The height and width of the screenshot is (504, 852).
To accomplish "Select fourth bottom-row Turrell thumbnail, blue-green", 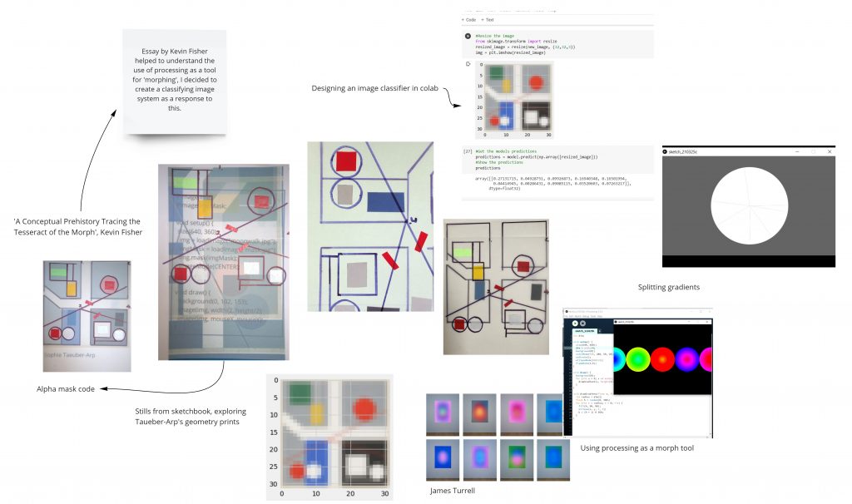I will [x=553, y=459].
